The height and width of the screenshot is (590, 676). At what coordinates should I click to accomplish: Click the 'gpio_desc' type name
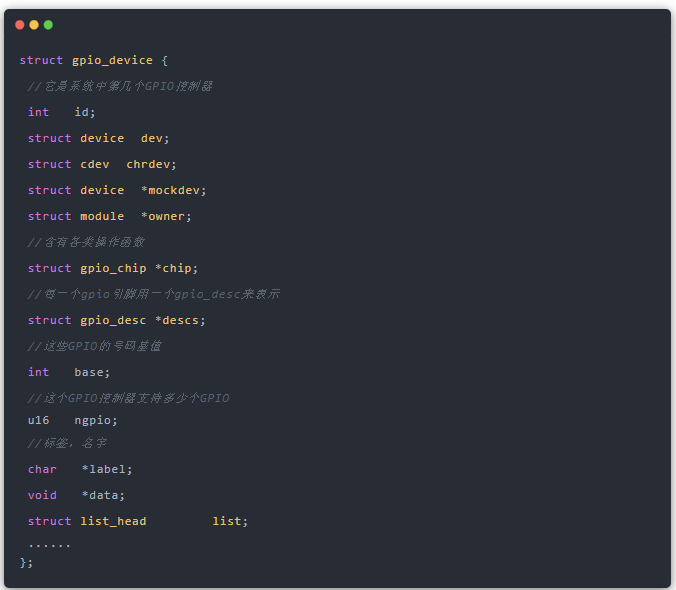tap(113, 320)
